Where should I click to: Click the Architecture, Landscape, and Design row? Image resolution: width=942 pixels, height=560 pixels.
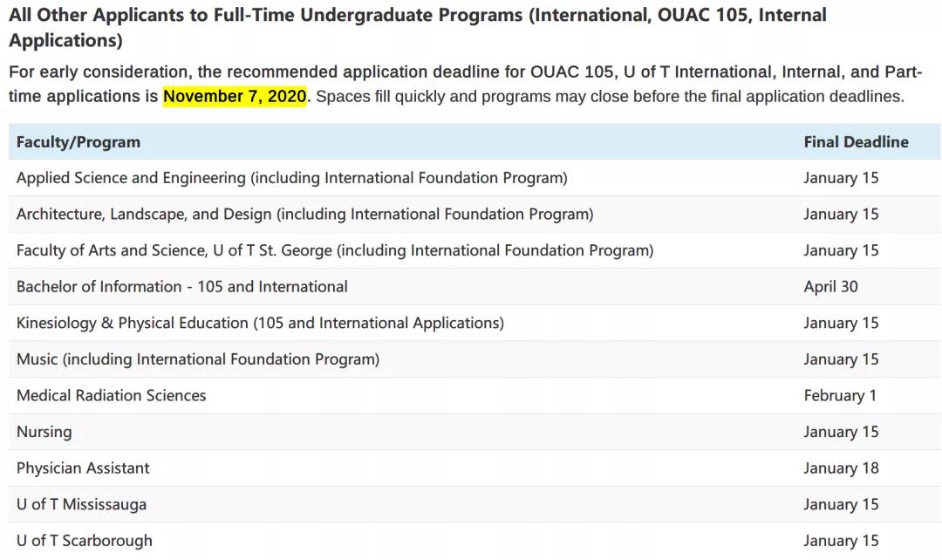tap(474, 214)
